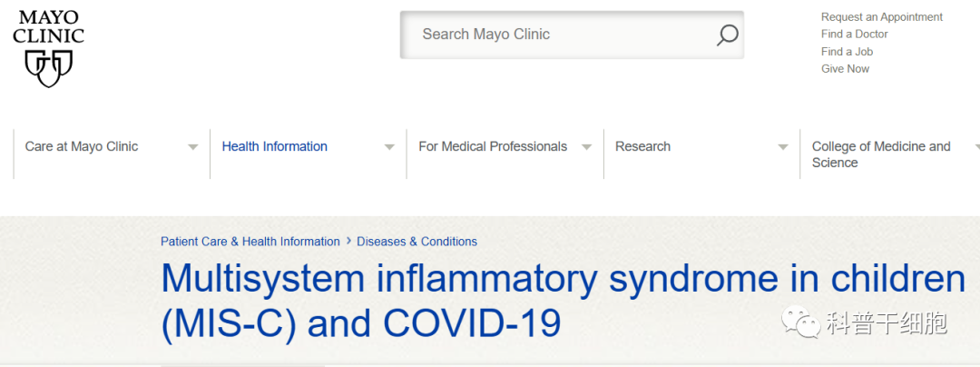Open the Diseases & Conditions breadcrumb

pyautogui.click(x=416, y=242)
